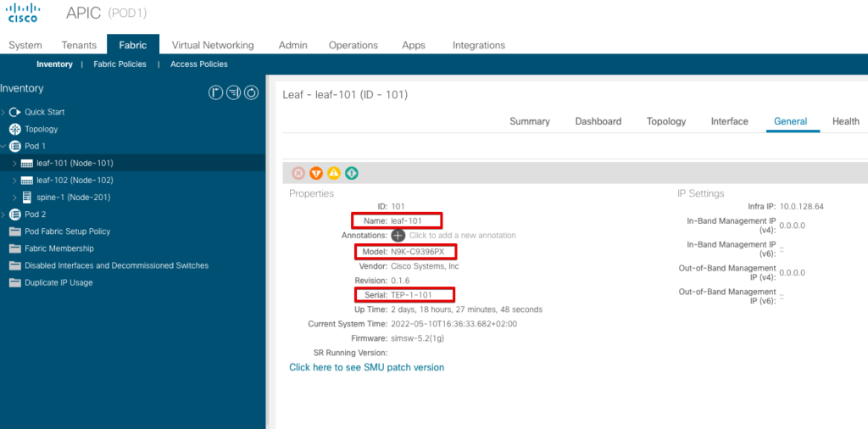Image resolution: width=868 pixels, height=429 pixels.
Task: Select the Fabric menu tab
Action: tap(133, 45)
